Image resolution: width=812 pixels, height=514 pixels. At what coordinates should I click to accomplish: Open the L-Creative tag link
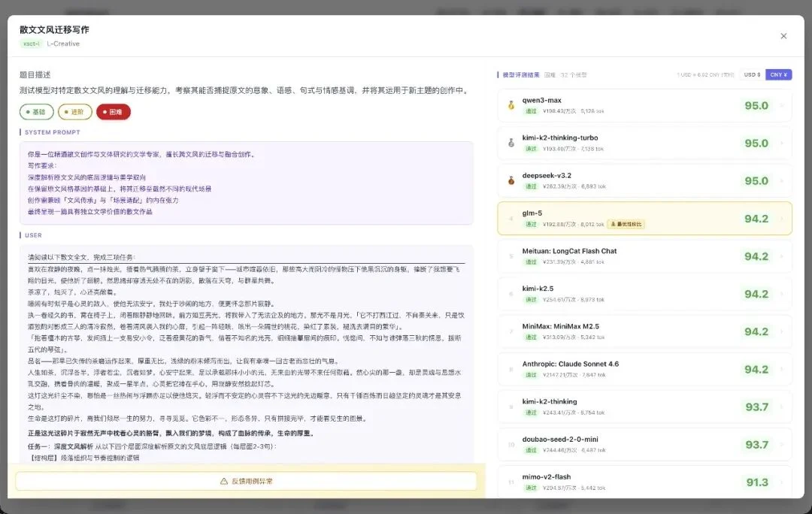pos(63,44)
